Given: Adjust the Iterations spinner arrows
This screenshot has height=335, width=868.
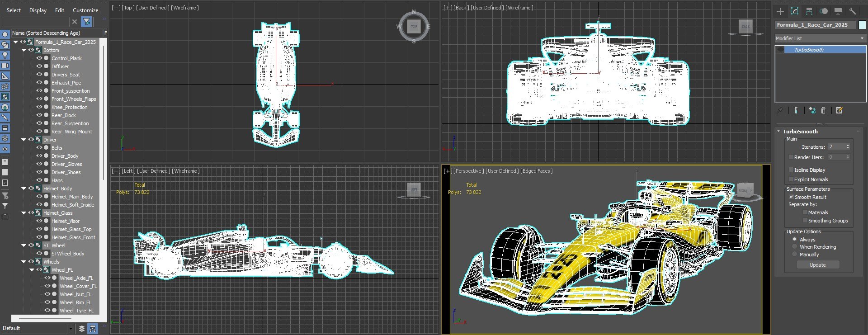Looking at the screenshot, I should coord(848,146).
